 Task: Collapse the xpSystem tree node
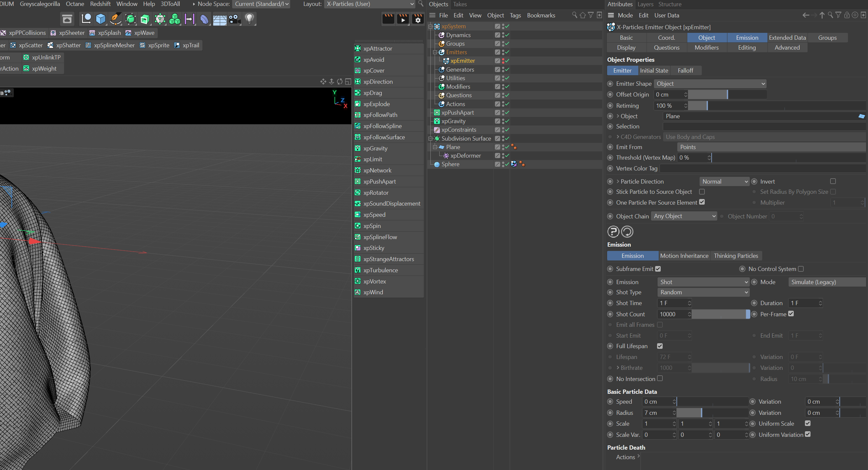(x=430, y=27)
